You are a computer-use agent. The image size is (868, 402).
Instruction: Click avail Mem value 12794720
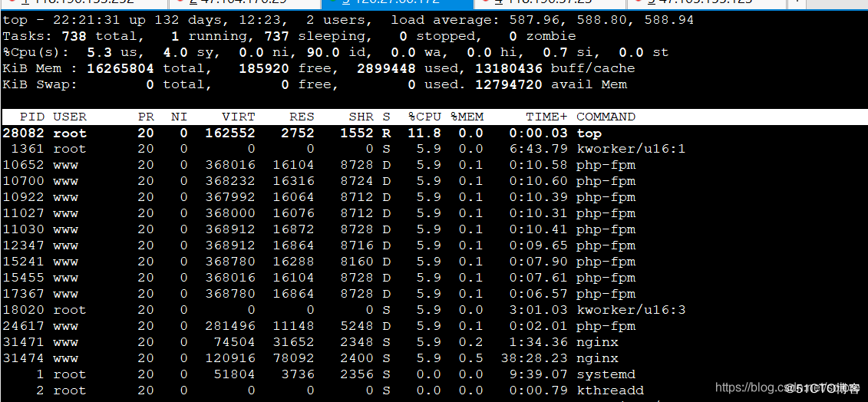click(x=509, y=84)
